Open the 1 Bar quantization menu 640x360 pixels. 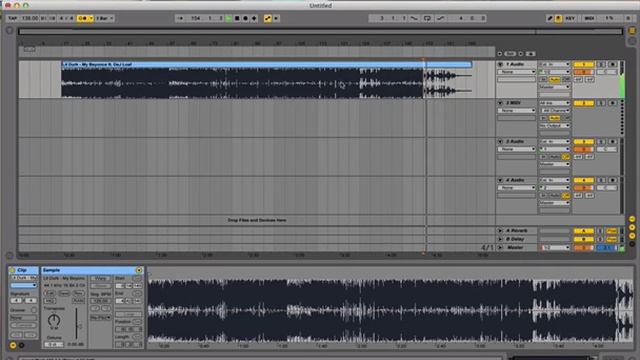tap(104, 18)
